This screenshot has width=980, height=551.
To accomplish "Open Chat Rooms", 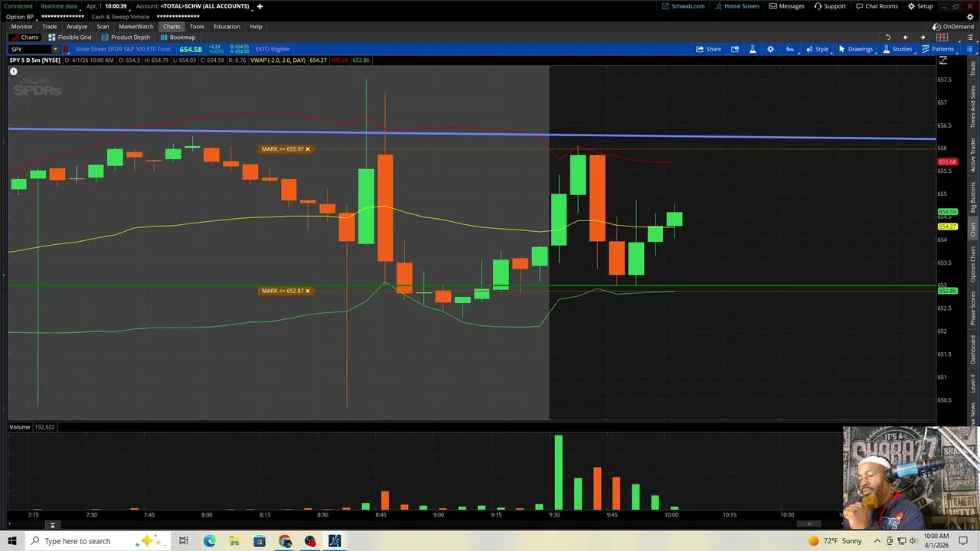I will click(x=877, y=6).
